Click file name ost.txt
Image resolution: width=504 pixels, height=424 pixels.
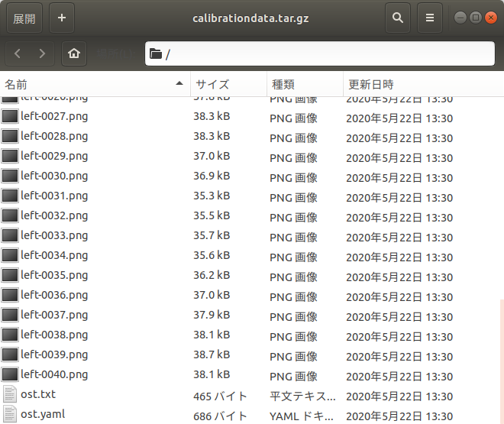coord(38,394)
